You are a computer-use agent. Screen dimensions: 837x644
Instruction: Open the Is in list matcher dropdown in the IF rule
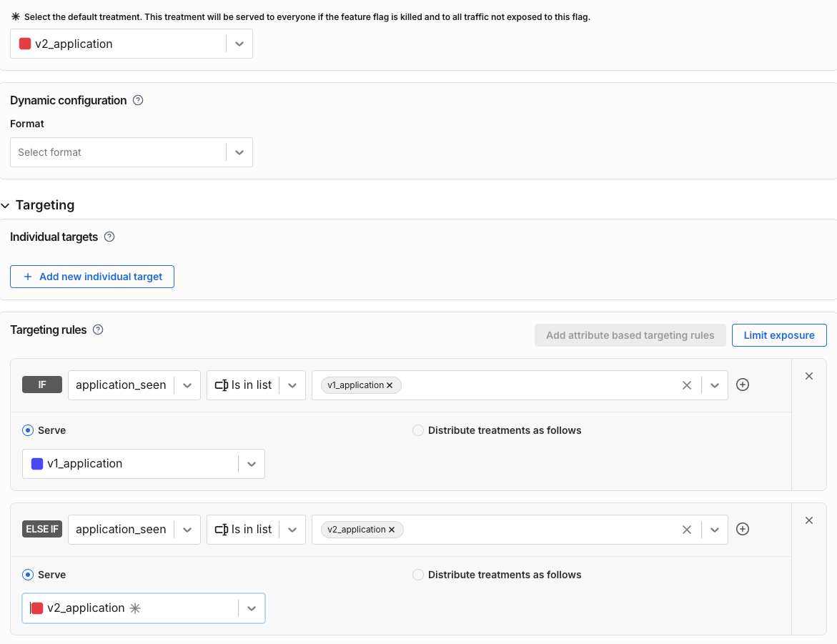pos(292,385)
